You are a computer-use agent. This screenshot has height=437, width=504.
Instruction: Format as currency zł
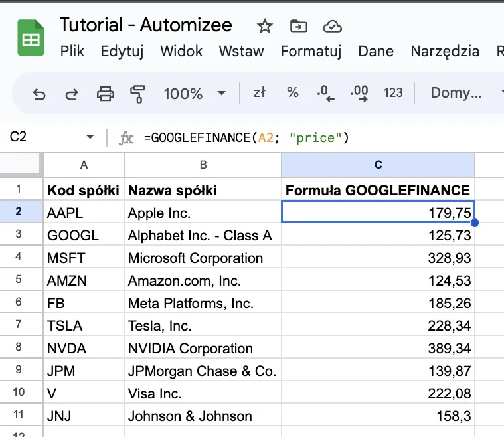(x=260, y=92)
